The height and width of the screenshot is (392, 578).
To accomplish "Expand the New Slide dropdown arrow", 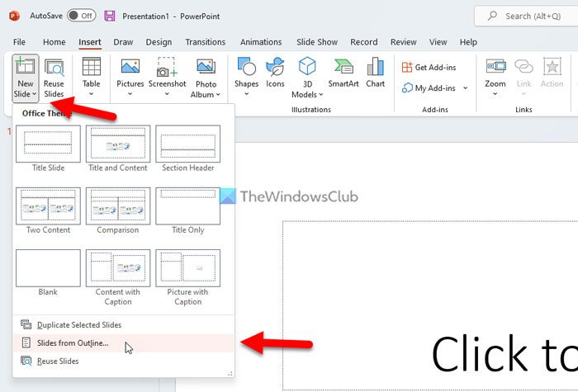I will tap(35, 94).
